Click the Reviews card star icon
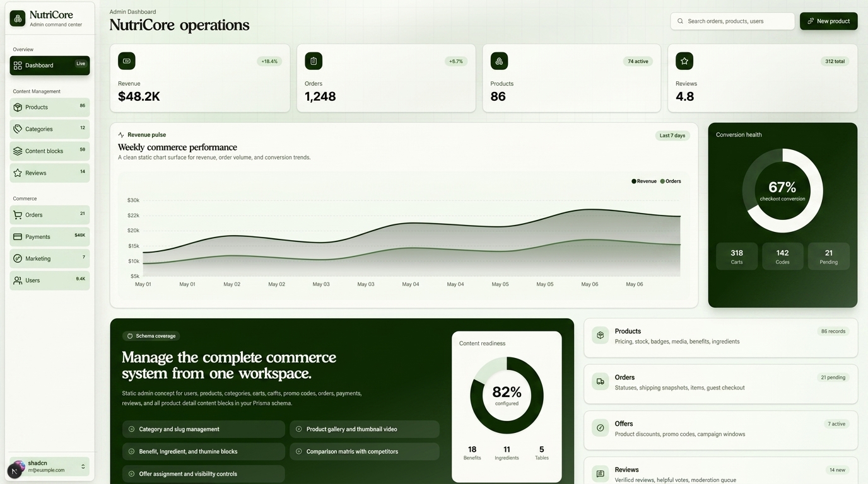Image resolution: width=868 pixels, height=484 pixels. pos(684,61)
